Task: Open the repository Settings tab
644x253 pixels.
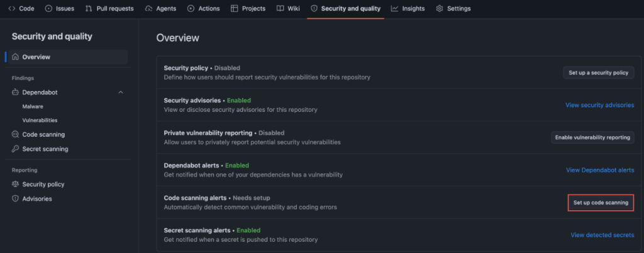Action: (453, 8)
